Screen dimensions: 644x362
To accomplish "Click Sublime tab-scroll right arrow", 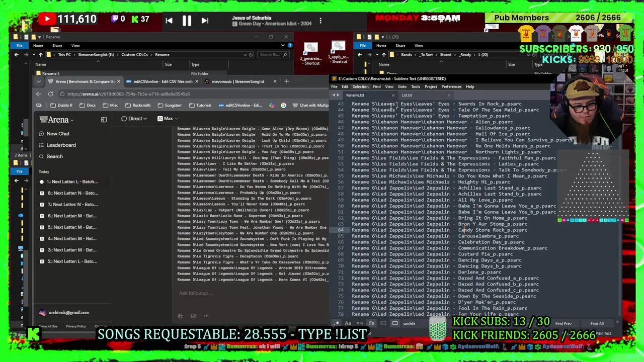I will tap(338, 95).
